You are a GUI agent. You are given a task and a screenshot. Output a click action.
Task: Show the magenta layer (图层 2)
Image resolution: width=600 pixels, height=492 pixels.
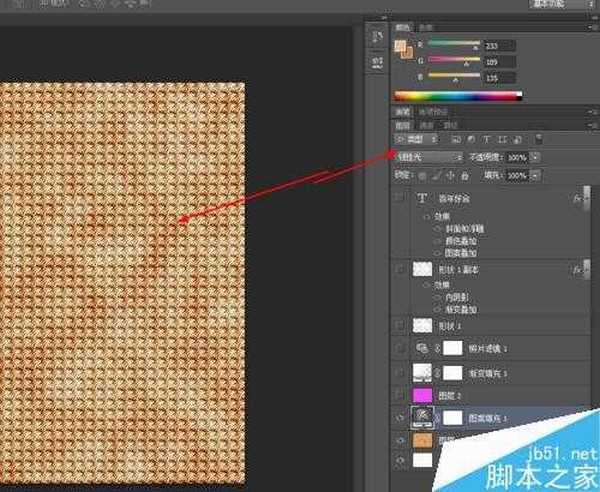[x=400, y=396]
